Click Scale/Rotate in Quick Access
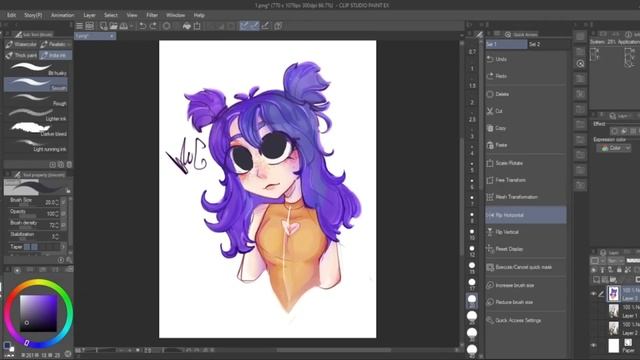The height and width of the screenshot is (360, 640). [526, 163]
